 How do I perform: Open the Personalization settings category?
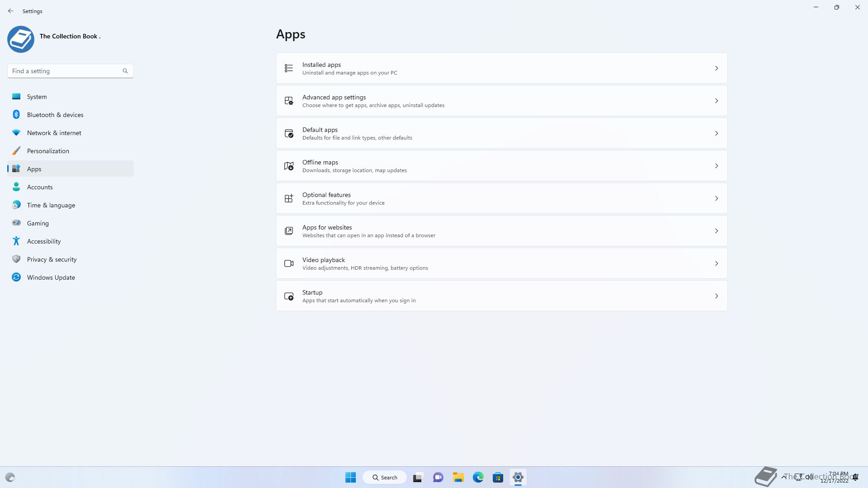[x=48, y=151]
